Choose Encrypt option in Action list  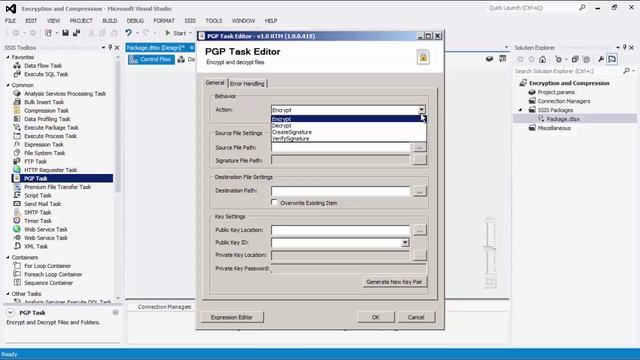[x=349, y=119]
